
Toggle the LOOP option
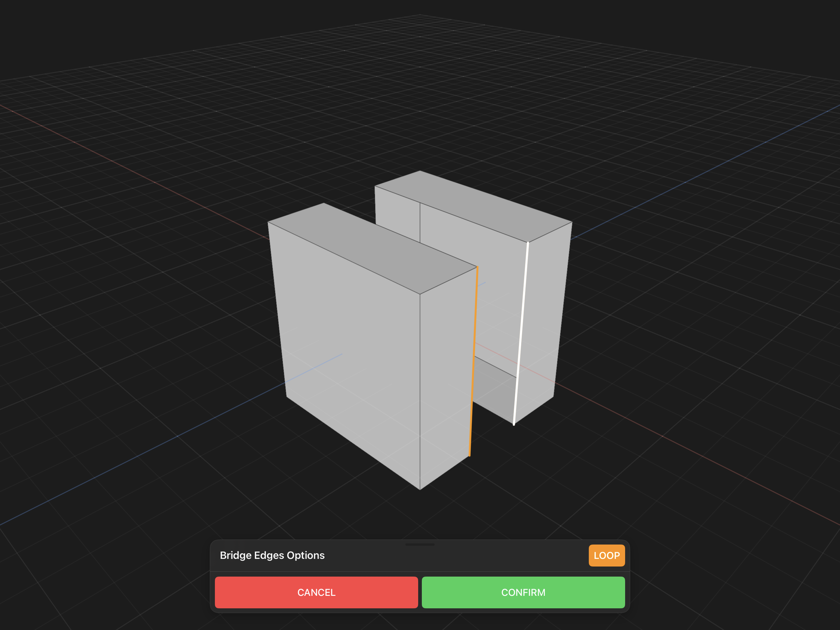pos(606,556)
